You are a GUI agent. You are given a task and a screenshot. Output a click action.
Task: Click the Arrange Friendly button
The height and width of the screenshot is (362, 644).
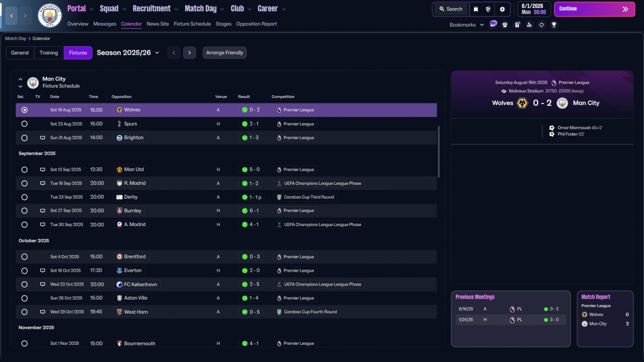coord(224,53)
